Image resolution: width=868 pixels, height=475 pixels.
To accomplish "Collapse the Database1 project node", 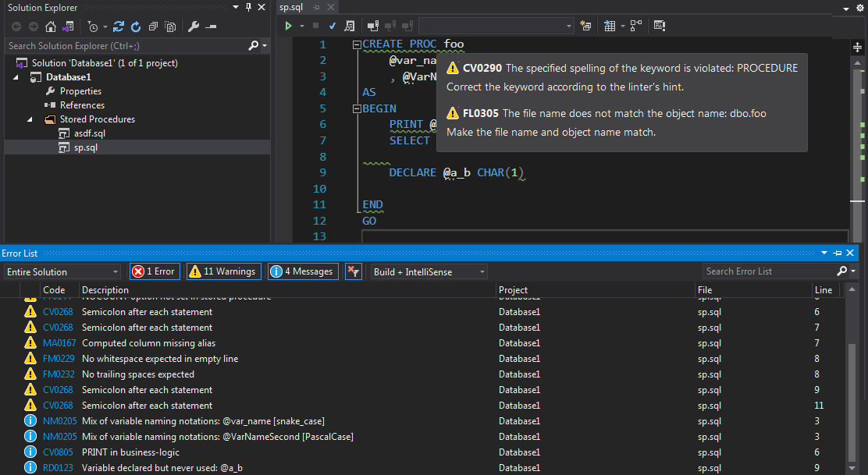I will [16, 77].
